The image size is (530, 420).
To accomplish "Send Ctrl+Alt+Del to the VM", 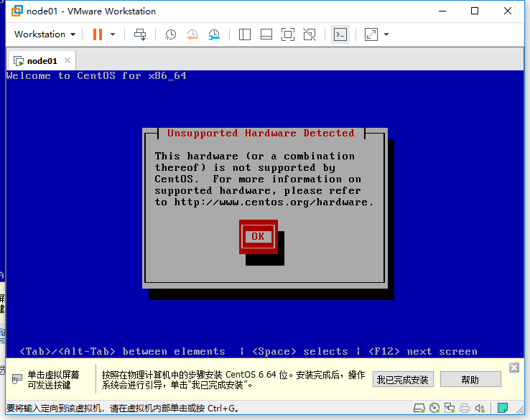I will [x=140, y=34].
